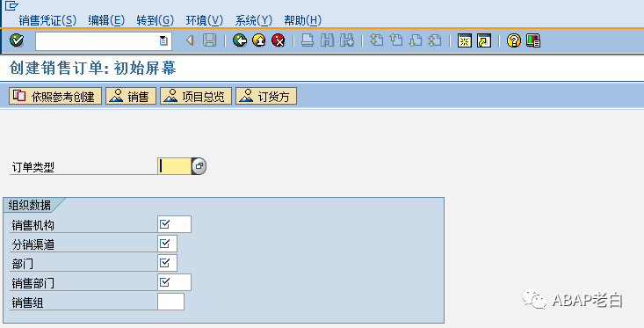Viewport: 644px width, 328px height.
Task: Click the Save diskette icon
Action: point(209,40)
